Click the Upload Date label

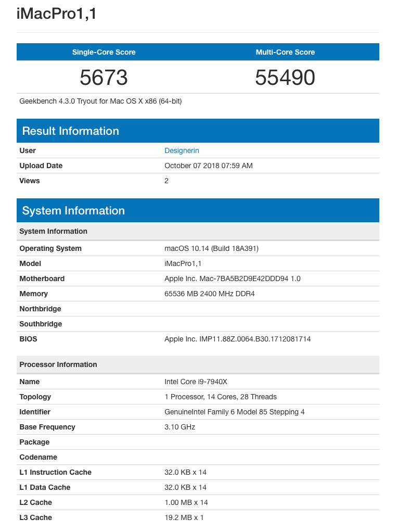click(41, 166)
